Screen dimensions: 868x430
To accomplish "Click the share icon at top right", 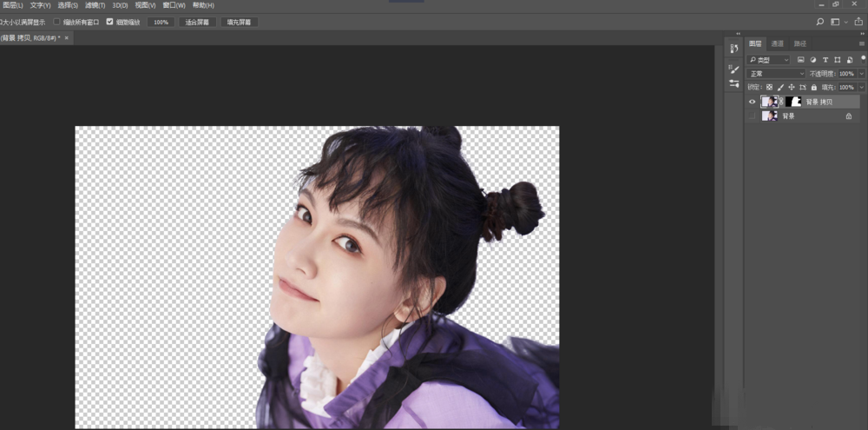I will point(858,23).
